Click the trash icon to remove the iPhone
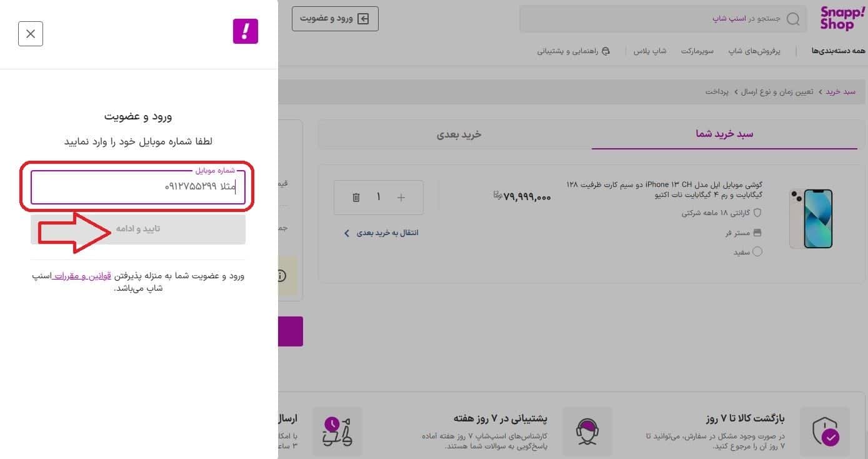 point(356,197)
